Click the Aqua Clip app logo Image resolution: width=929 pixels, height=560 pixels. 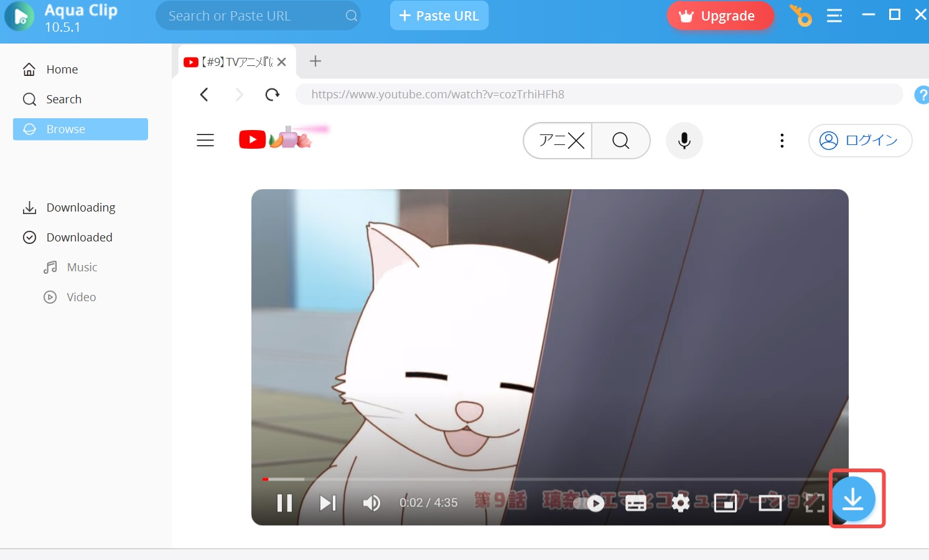19,16
